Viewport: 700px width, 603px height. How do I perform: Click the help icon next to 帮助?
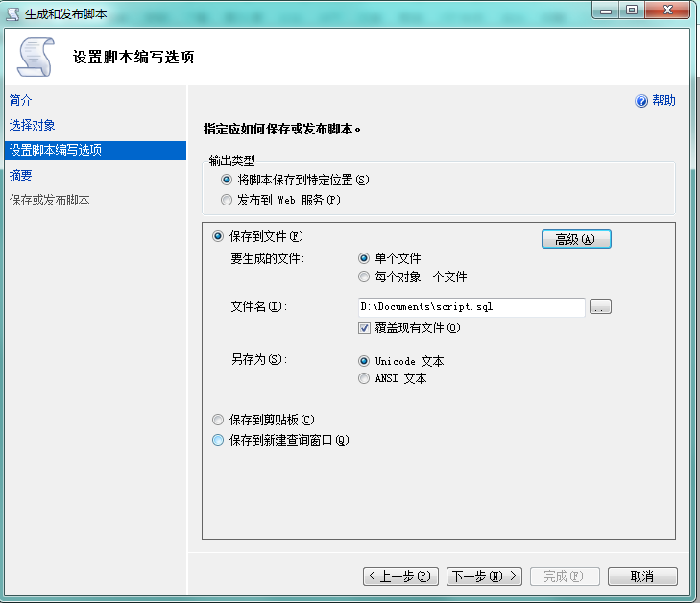(641, 101)
